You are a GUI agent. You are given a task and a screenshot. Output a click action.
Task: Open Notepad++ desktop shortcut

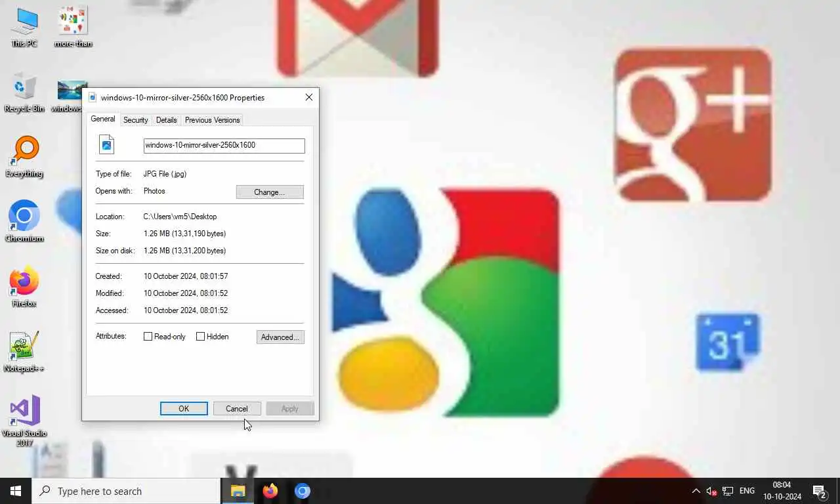[x=24, y=352]
